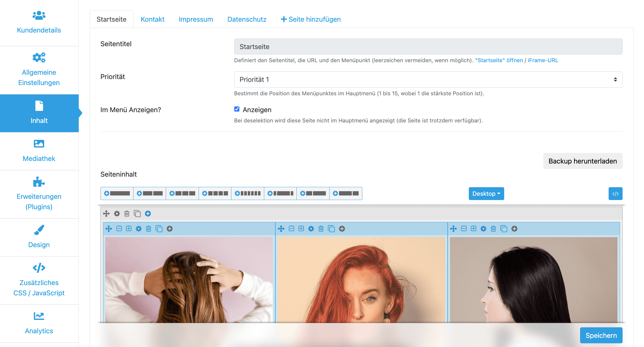The height and width of the screenshot is (347, 644).
Task: Switch to the Kontakt tab
Action: pos(153,19)
